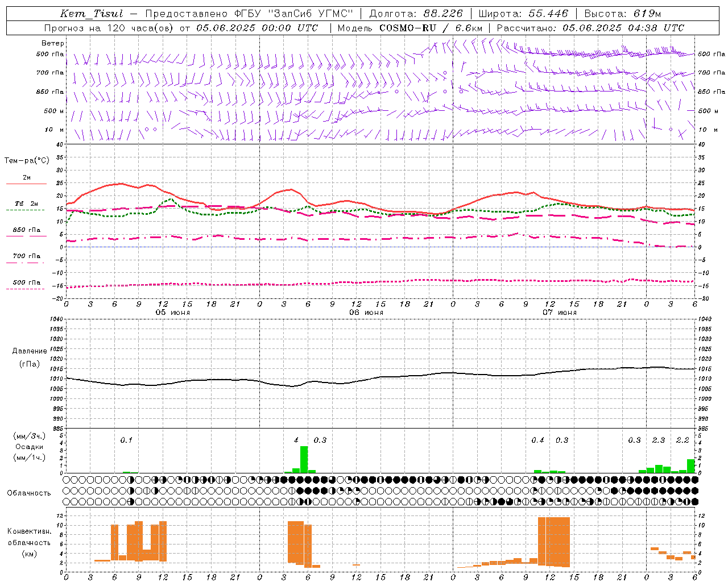This screenshot has width=728, height=582.
Task: Click the 'Рассчитано: 05.06.2025 04:38 UTC' timestamp
Action: [590, 28]
